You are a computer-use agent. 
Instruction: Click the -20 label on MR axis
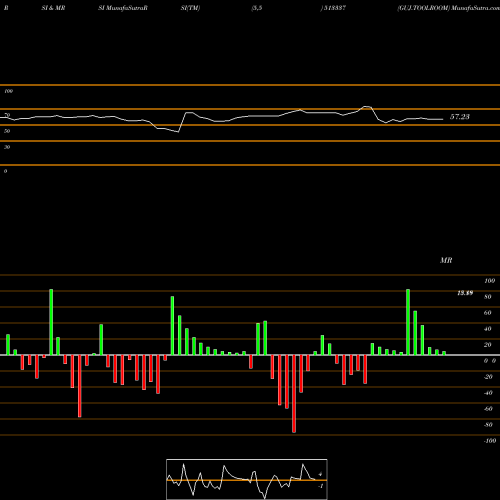488,377
